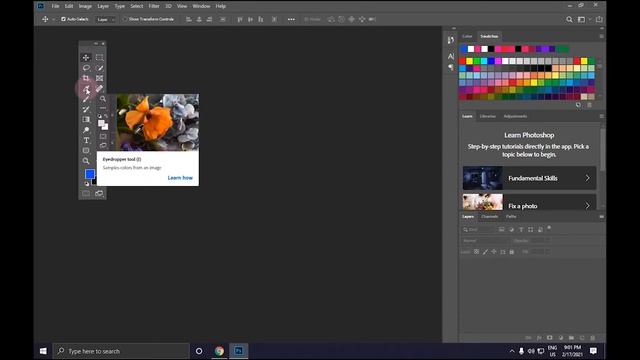This screenshot has width=640, height=360.
Task: Switch to the Adjustments tab
Action: (515, 116)
